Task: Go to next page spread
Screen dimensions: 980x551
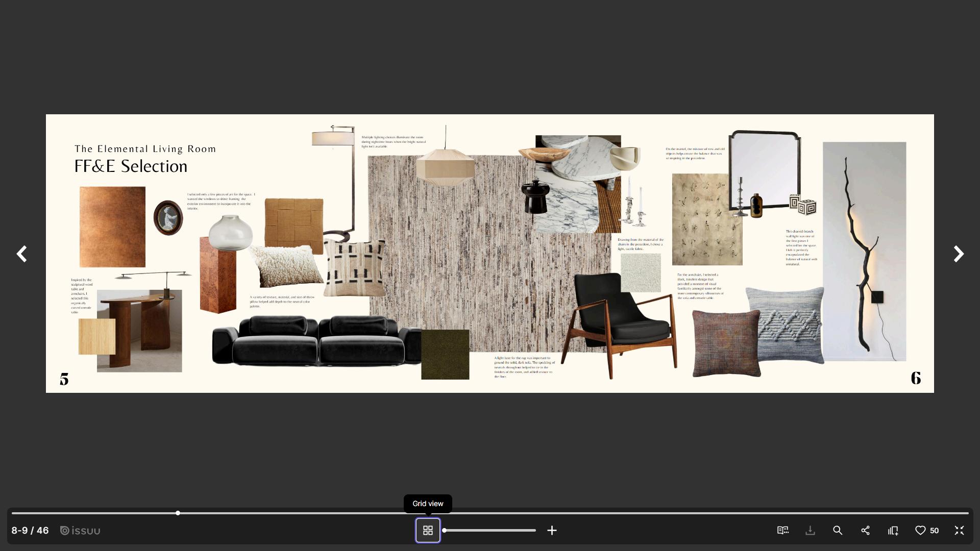Action: click(x=958, y=254)
